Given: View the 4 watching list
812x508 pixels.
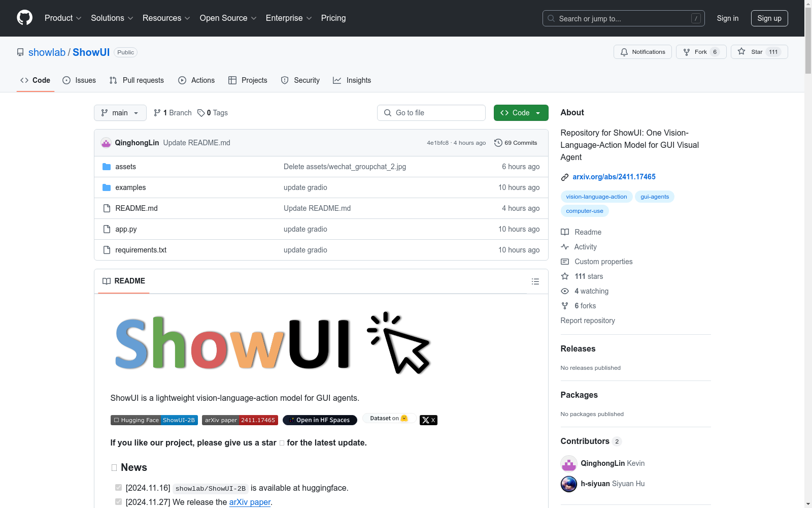Looking at the screenshot, I should pyautogui.click(x=585, y=291).
